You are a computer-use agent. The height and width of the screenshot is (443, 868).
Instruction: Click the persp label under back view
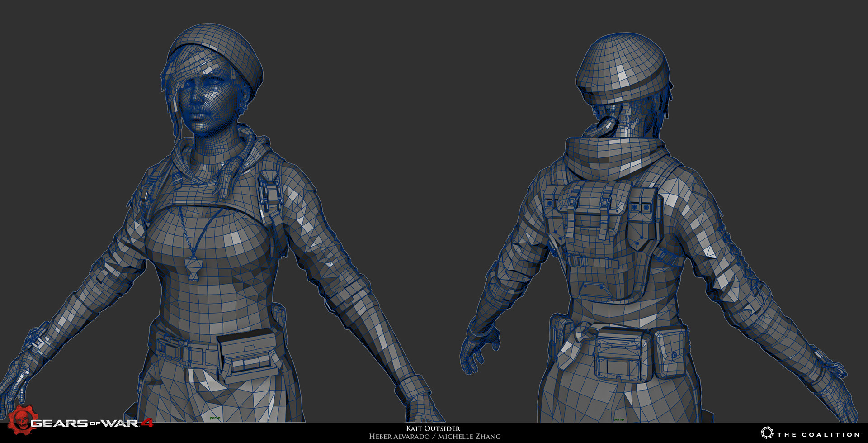[618, 419]
